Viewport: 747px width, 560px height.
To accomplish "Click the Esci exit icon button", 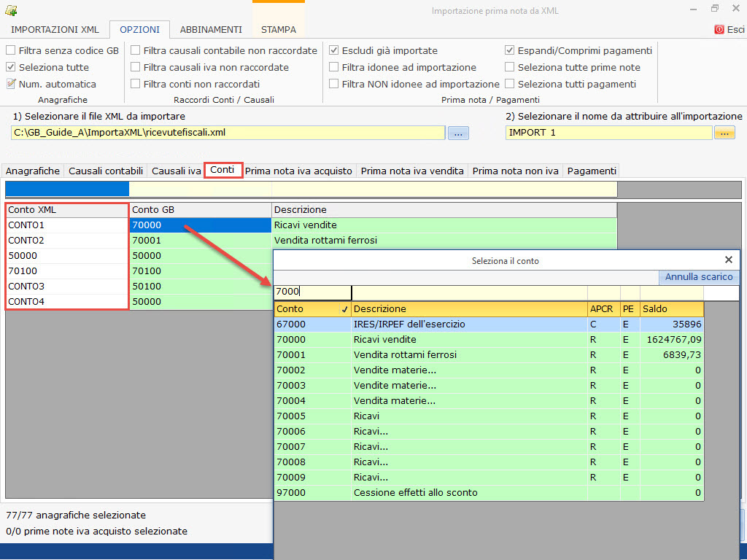I will click(719, 30).
